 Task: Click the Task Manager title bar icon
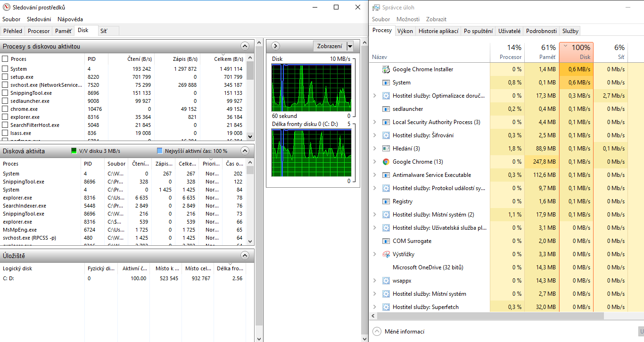click(x=376, y=8)
